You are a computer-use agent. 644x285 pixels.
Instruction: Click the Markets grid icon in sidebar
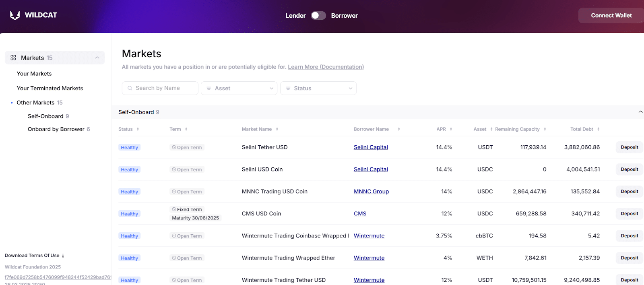pyautogui.click(x=13, y=58)
